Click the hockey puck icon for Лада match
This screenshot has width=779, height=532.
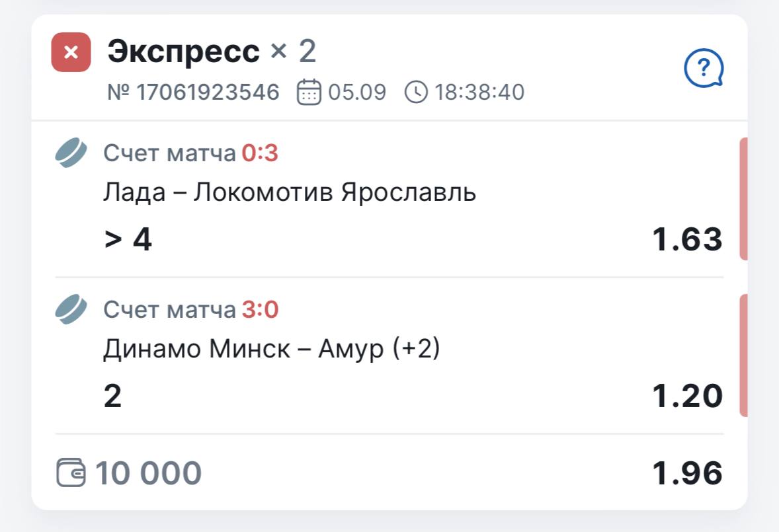(71, 153)
